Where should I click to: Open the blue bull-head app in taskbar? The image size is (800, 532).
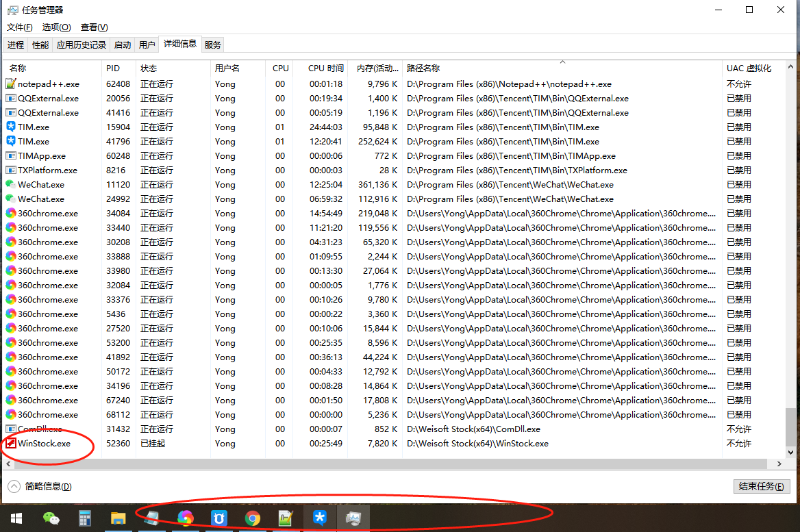[x=219, y=518]
